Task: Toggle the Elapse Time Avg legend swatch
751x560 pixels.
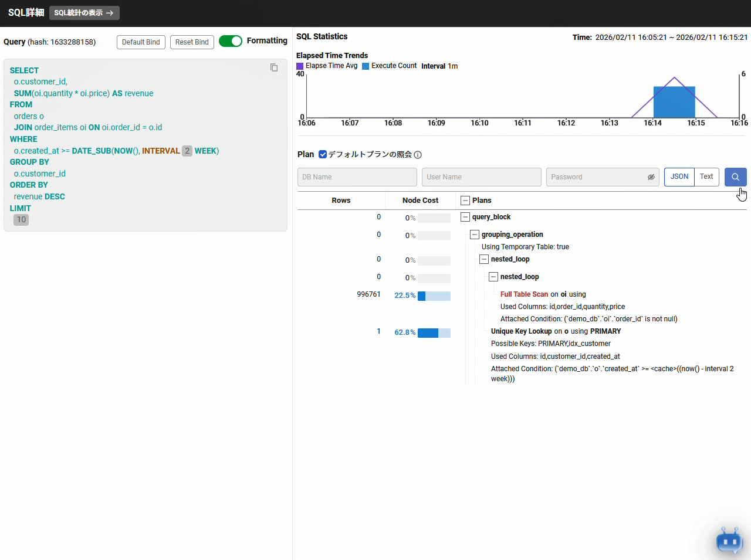Action: 300,66
